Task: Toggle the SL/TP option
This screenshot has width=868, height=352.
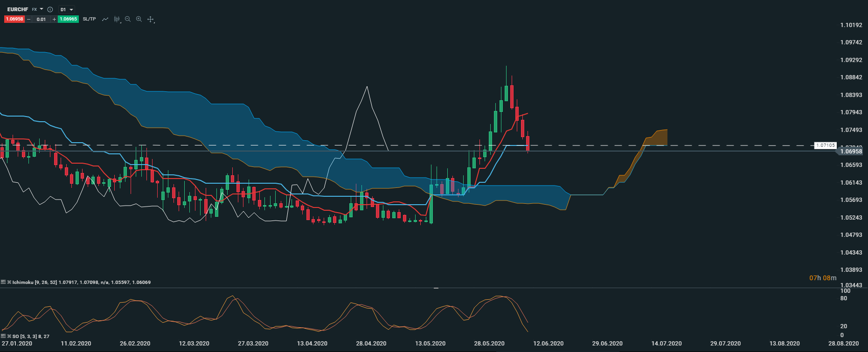Action: (x=89, y=19)
